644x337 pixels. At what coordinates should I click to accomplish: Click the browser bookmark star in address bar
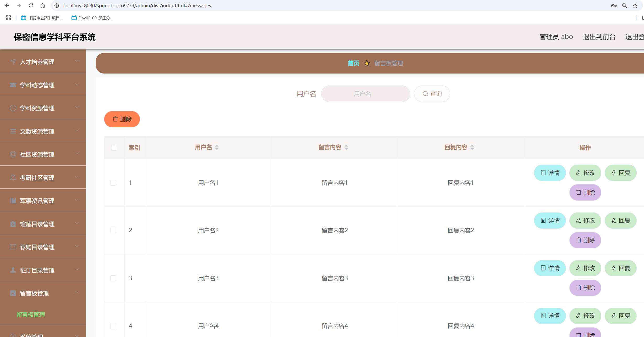click(x=635, y=5)
